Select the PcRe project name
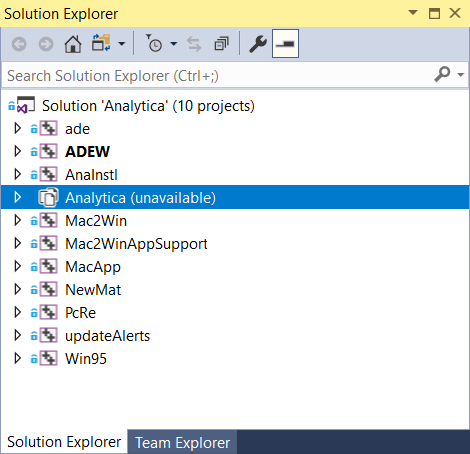The height and width of the screenshot is (454, 470). point(80,313)
